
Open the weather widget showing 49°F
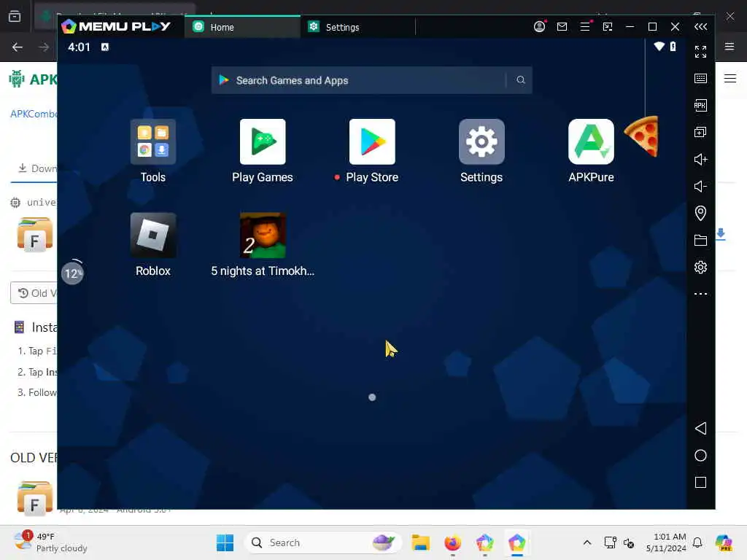50,542
